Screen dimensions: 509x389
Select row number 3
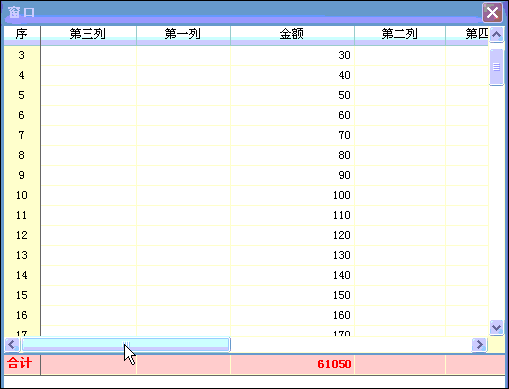[22, 55]
